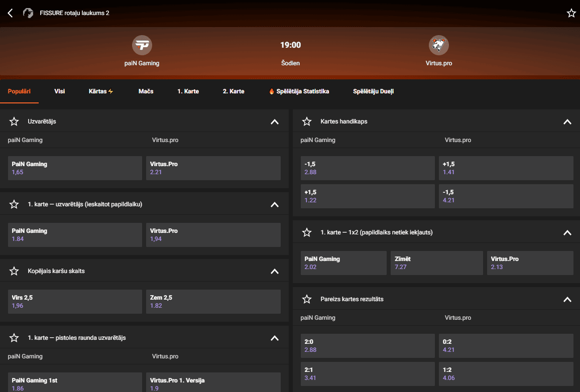The image size is (580, 392).
Task: Collapse Pareizs kartes rezultāts section
Action: point(567,300)
